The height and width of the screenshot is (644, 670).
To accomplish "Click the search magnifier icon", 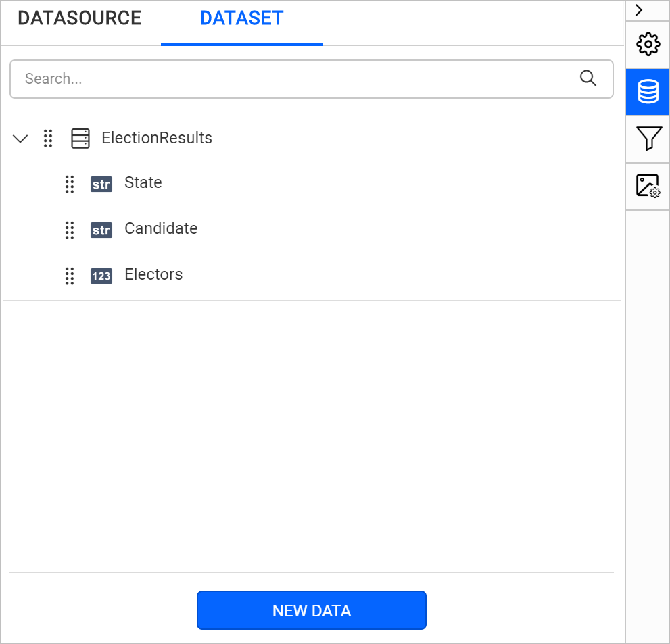I will 588,78.
